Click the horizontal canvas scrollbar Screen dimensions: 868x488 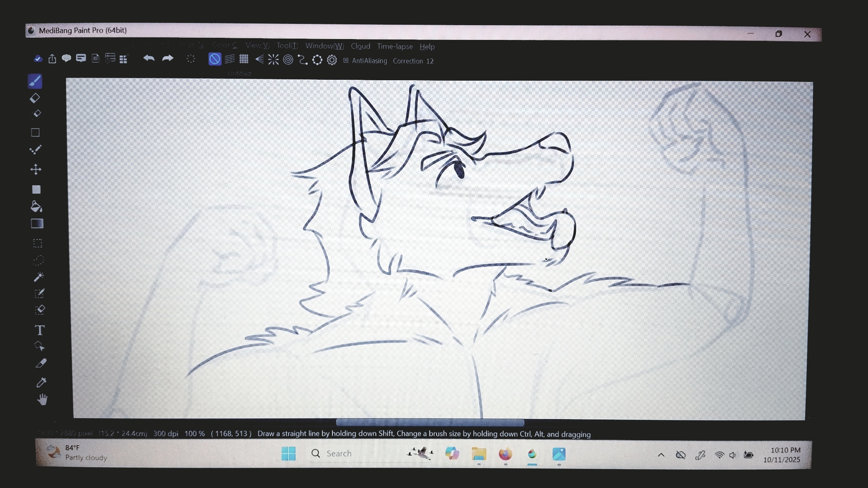[x=430, y=422]
